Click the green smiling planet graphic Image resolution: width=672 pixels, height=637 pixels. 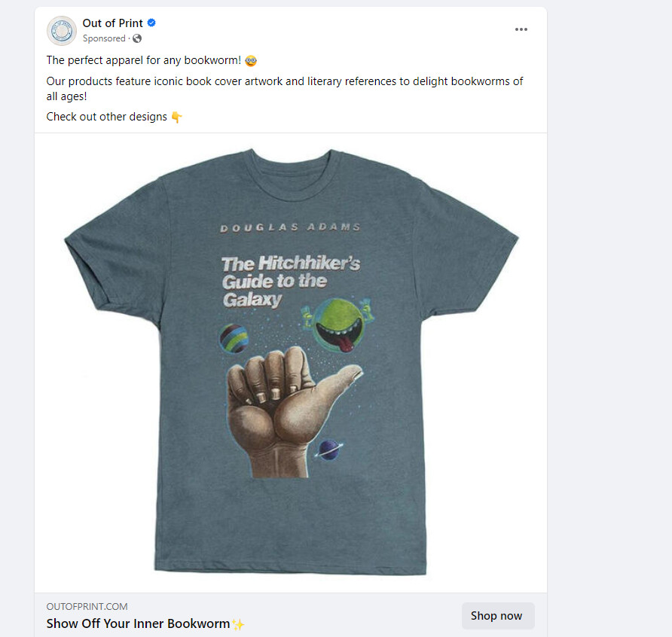[337, 325]
